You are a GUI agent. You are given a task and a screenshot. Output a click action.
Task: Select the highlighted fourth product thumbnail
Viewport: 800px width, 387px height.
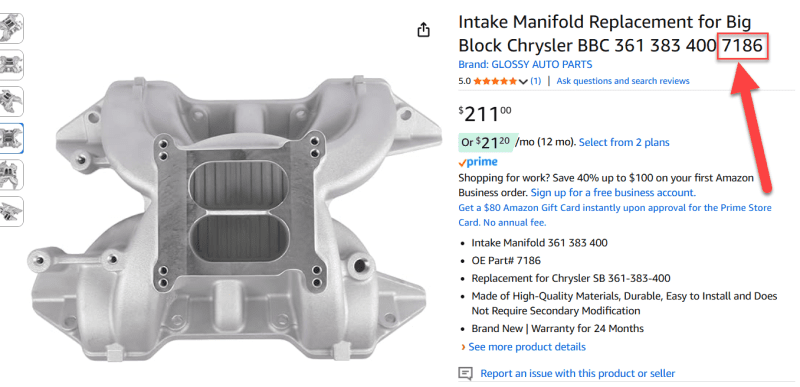coord(11,138)
